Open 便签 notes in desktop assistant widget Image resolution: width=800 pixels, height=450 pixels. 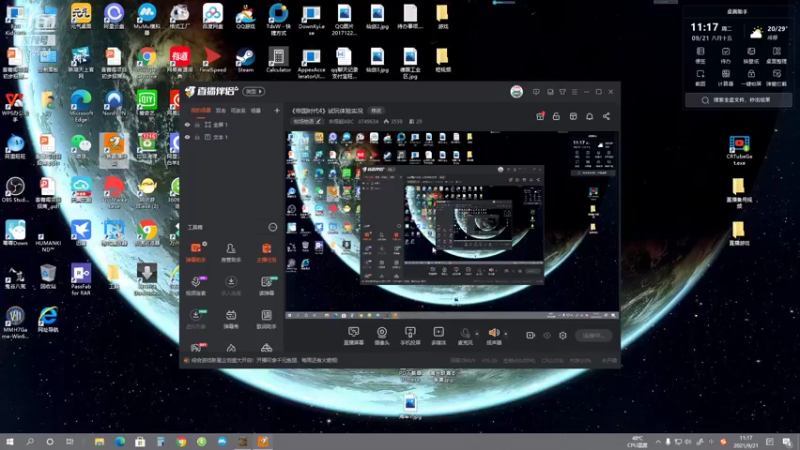coord(701,55)
